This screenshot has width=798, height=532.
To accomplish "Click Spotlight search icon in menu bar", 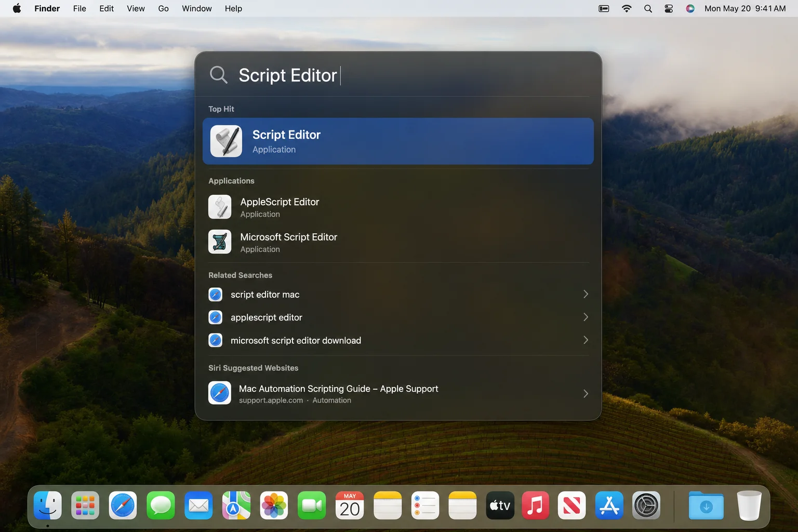I will pos(648,8).
